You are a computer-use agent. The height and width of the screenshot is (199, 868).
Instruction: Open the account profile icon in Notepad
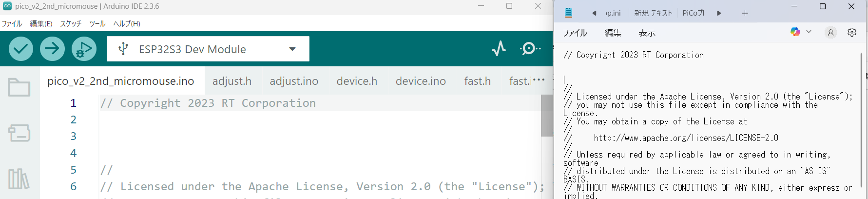click(830, 32)
